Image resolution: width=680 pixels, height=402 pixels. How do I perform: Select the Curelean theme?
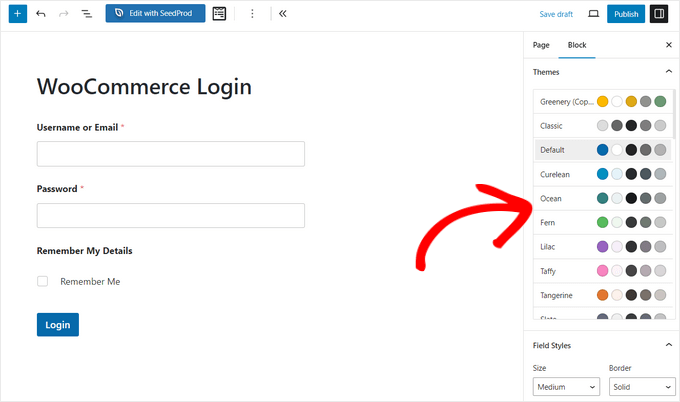(x=603, y=174)
